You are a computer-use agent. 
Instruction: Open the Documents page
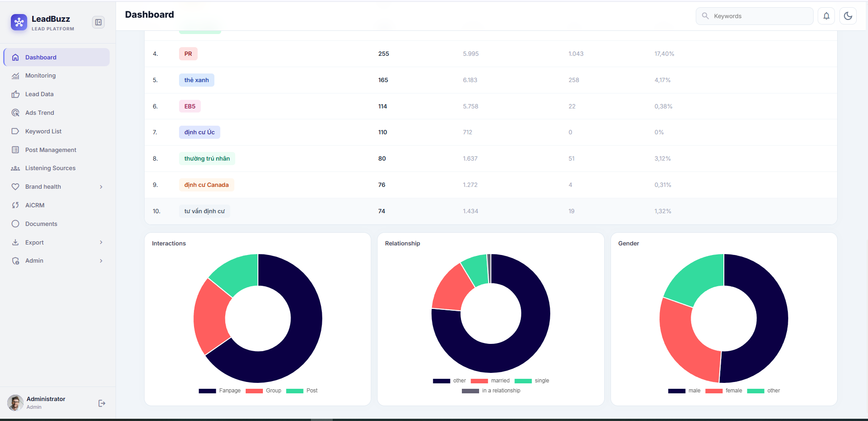point(57,224)
